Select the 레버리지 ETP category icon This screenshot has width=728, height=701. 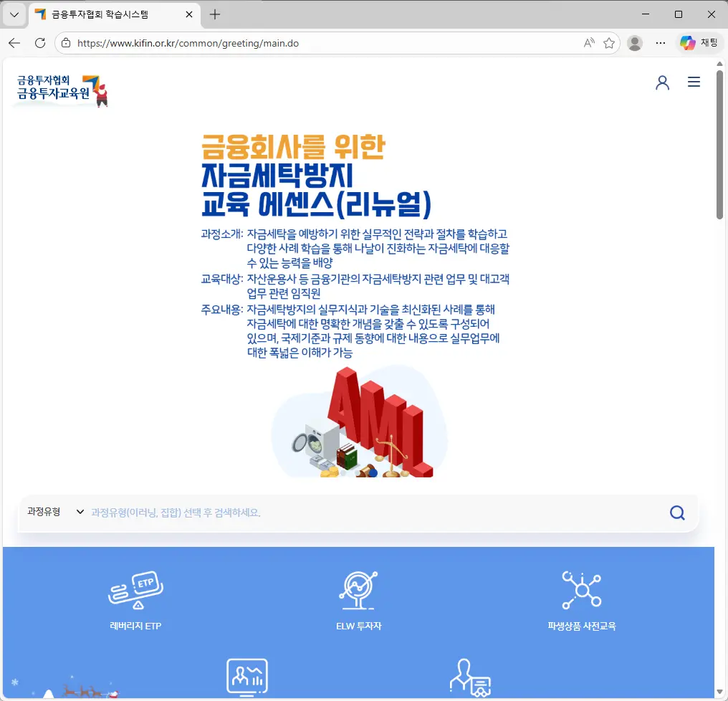134,589
